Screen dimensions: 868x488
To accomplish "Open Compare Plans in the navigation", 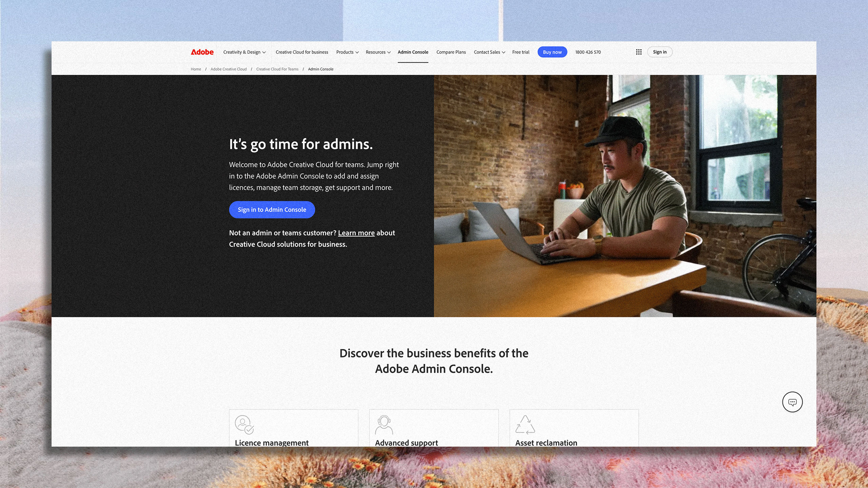I will pos(451,52).
